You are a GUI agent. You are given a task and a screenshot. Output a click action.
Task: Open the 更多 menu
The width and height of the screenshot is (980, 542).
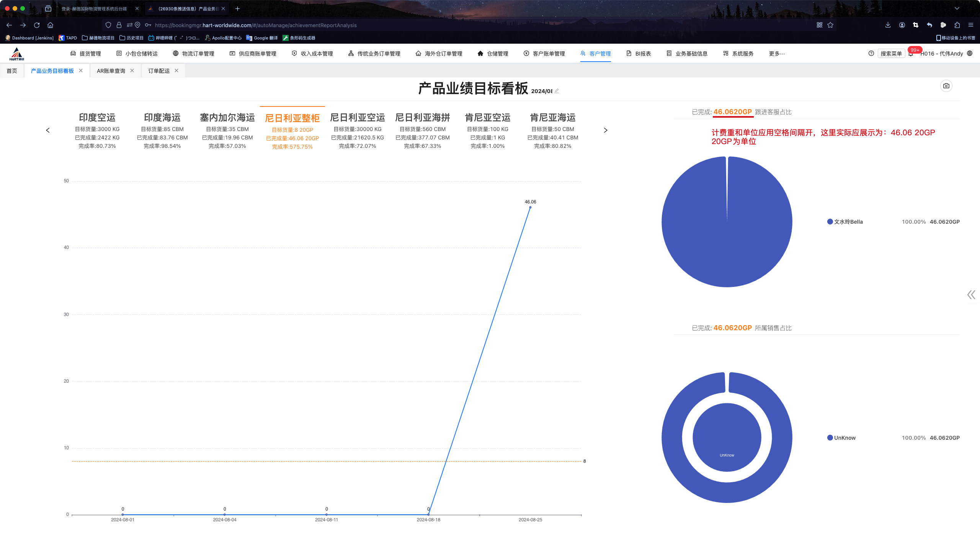[776, 54]
